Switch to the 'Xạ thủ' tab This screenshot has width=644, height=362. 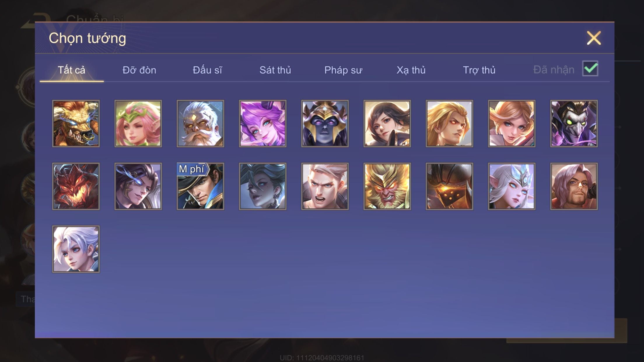coord(411,70)
